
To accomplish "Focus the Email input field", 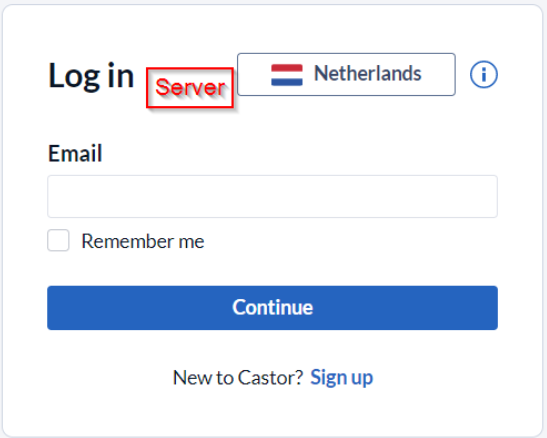I will [272, 196].
